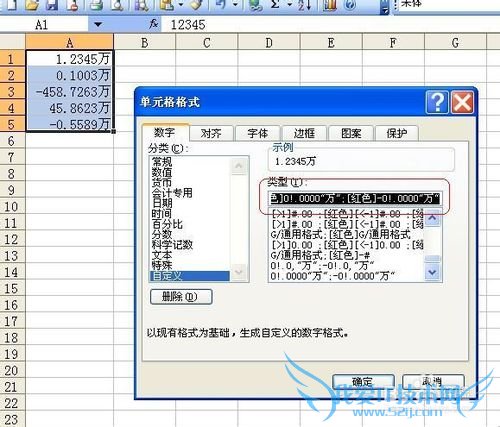Select 日期 in the category list

[162, 203]
